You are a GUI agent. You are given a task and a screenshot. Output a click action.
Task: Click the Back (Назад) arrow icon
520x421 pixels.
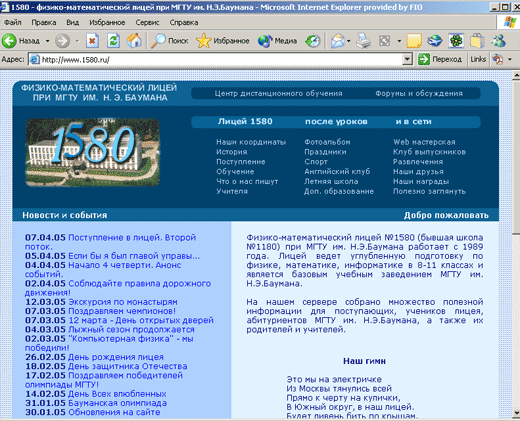[x=9, y=41]
